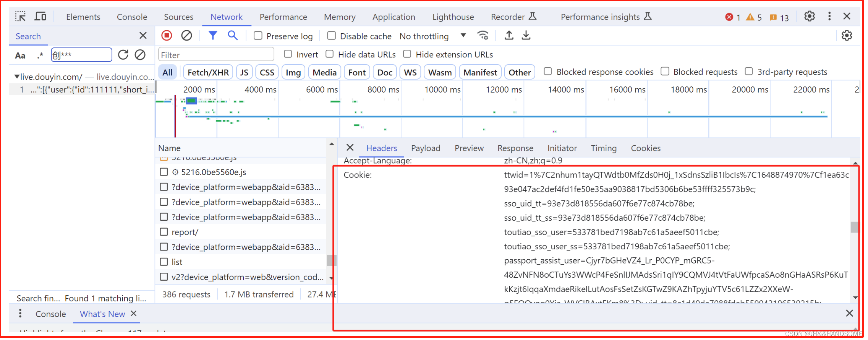The image size is (868, 340).
Task: Open the drawer three-dot menu
Action: (20, 314)
